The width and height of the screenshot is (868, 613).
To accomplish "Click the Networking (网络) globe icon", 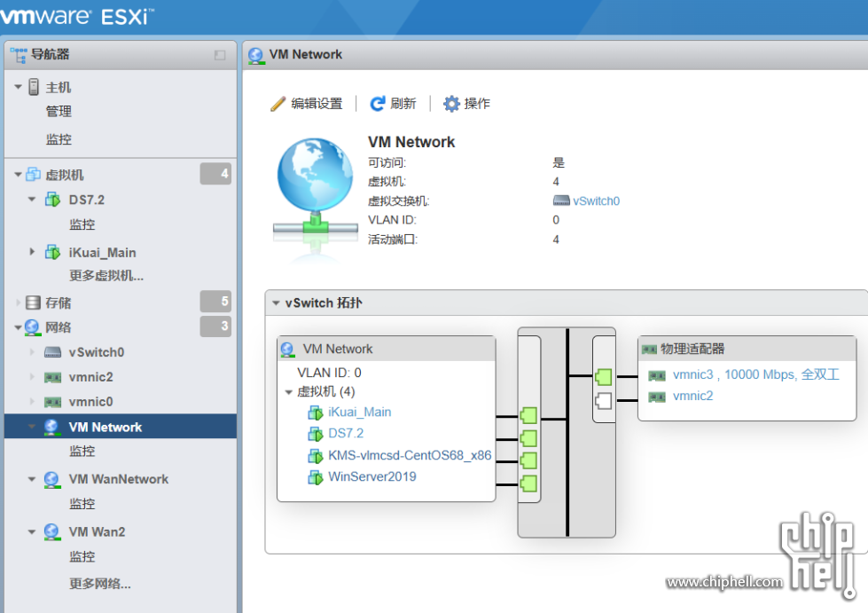I will (x=33, y=327).
